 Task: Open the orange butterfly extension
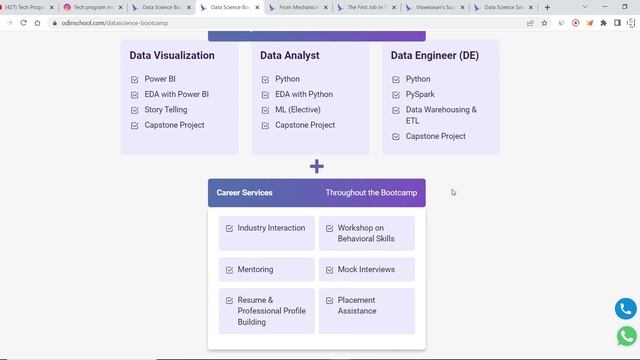[x=590, y=23]
